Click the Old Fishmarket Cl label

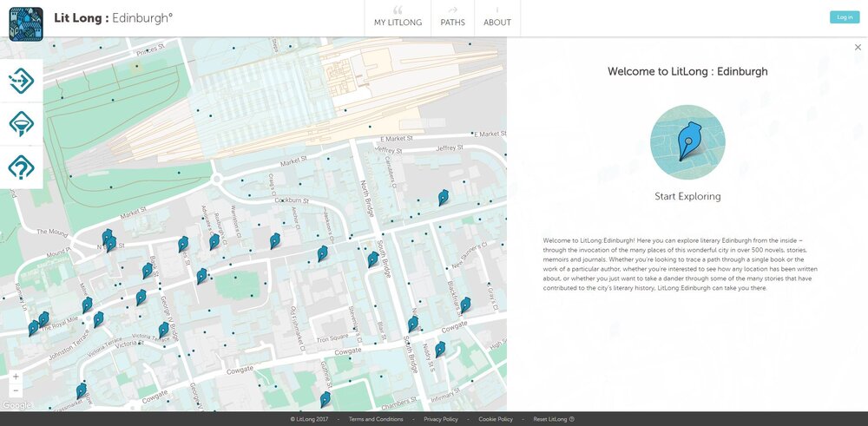coord(298,328)
